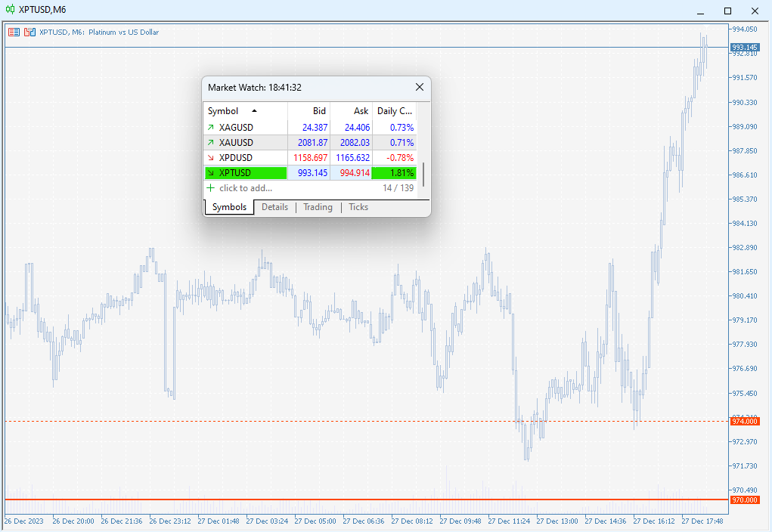Maximize the XPTUSD,M6 chart window
The width and height of the screenshot is (772, 532).
727,11
